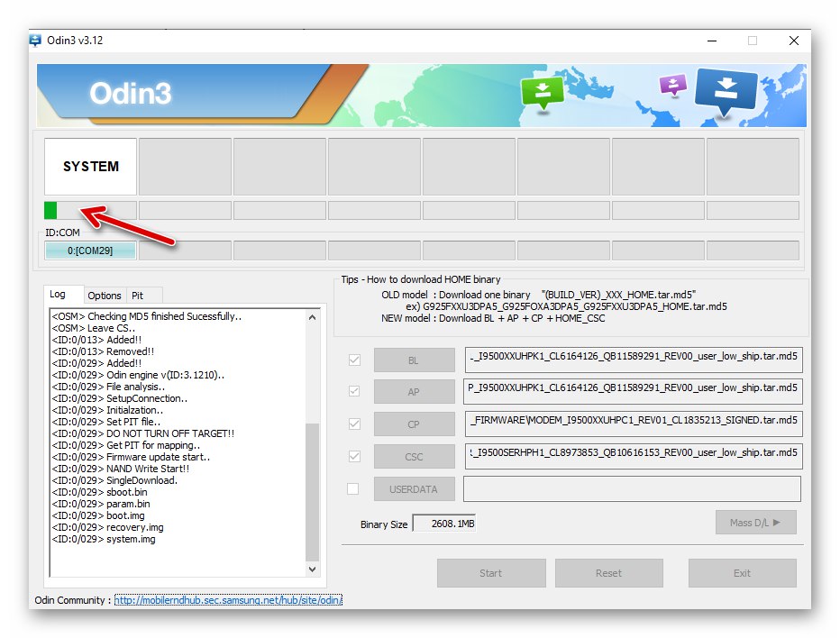The height and width of the screenshot is (638, 840).
Task: Click the Exit button
Action: point(742,573)
